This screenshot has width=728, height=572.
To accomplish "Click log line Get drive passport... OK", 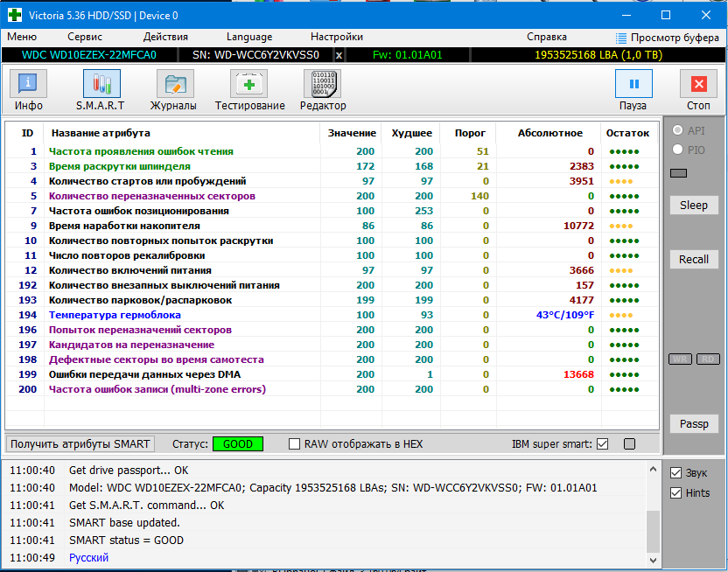I will (x=129, y=471).
